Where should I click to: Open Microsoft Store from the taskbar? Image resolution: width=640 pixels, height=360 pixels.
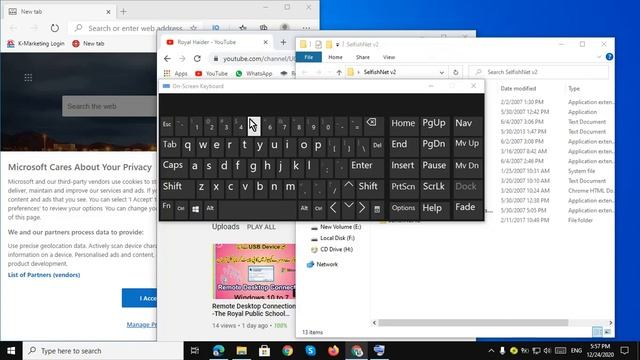pos(264,351)
